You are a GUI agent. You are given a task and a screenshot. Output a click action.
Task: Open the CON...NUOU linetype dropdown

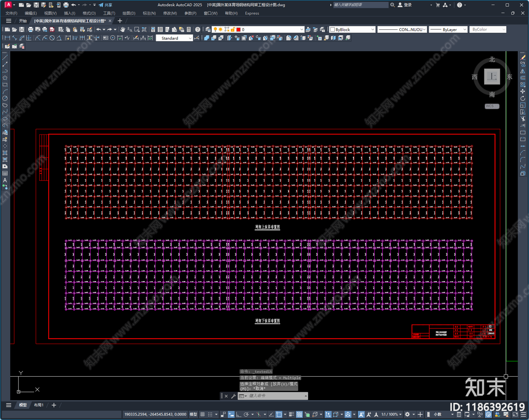(x=402, y=29)
